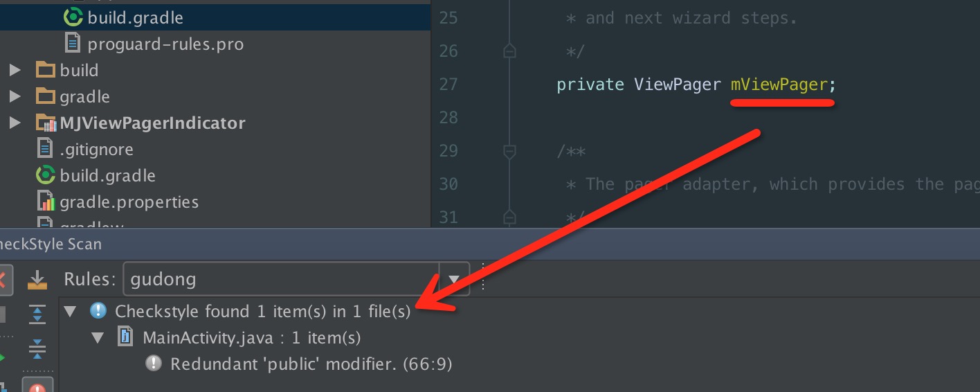Click the Collapse All tree icon
Screen dimensions: 980x392
[37, 348]
